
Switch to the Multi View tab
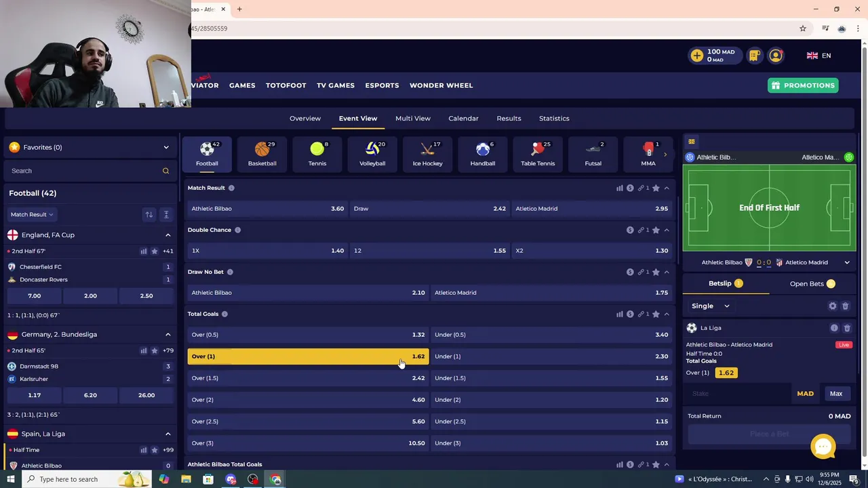pos(413,118)
